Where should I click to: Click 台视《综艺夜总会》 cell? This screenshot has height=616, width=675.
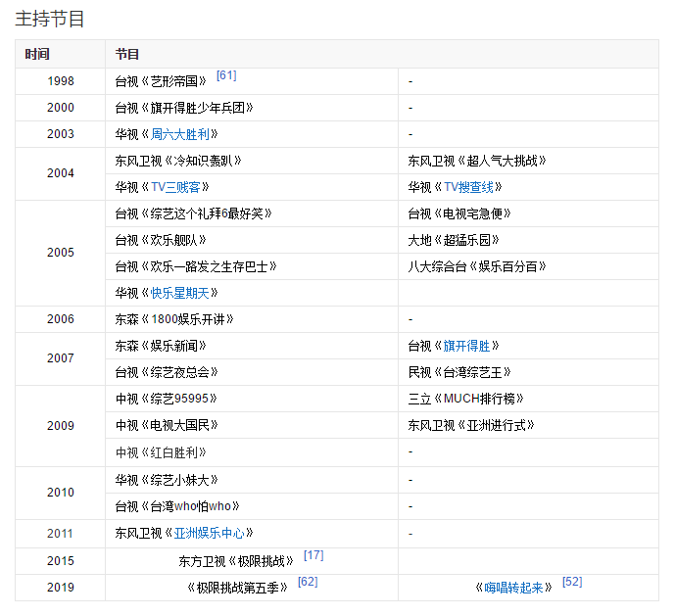click(252, 372)
